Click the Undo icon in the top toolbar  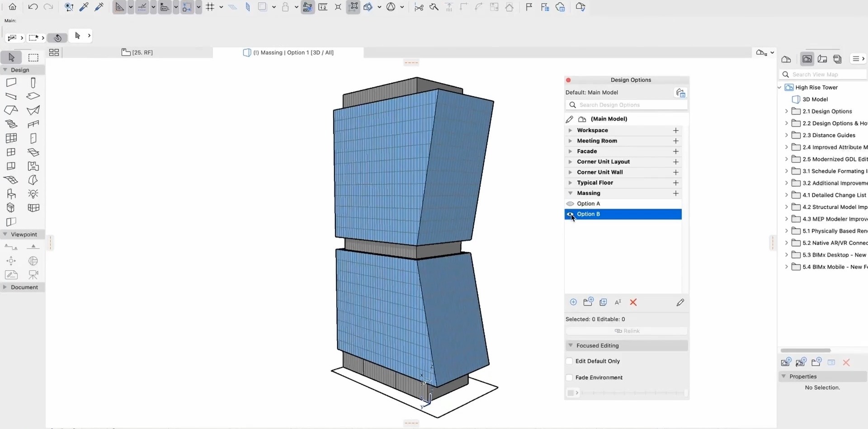tap(33, 6)
